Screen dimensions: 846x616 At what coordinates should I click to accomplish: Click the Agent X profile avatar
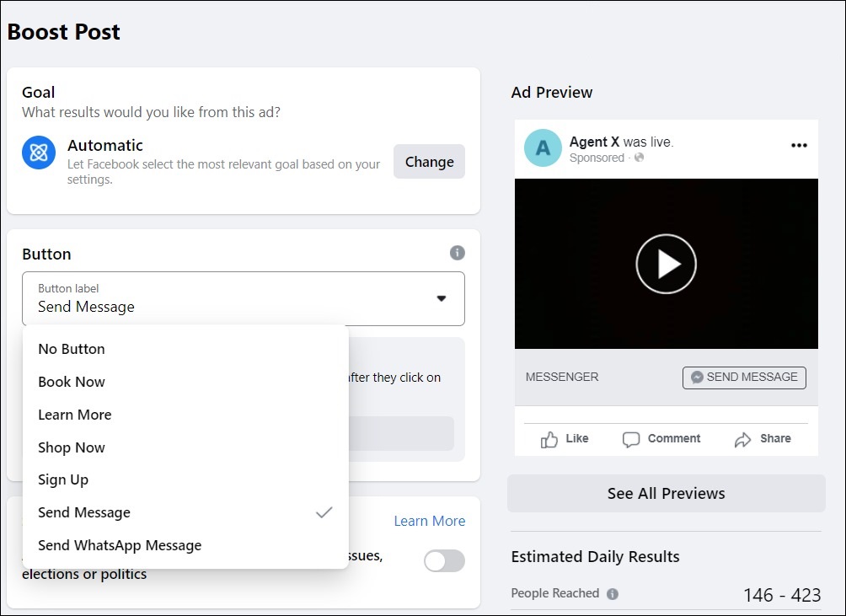click(543, 148)
